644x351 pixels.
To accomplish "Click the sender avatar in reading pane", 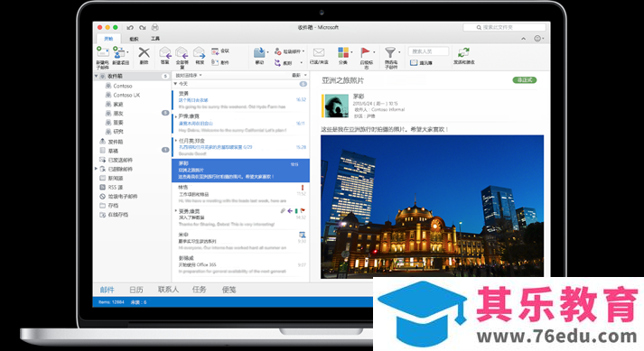I will click(337, 106).
